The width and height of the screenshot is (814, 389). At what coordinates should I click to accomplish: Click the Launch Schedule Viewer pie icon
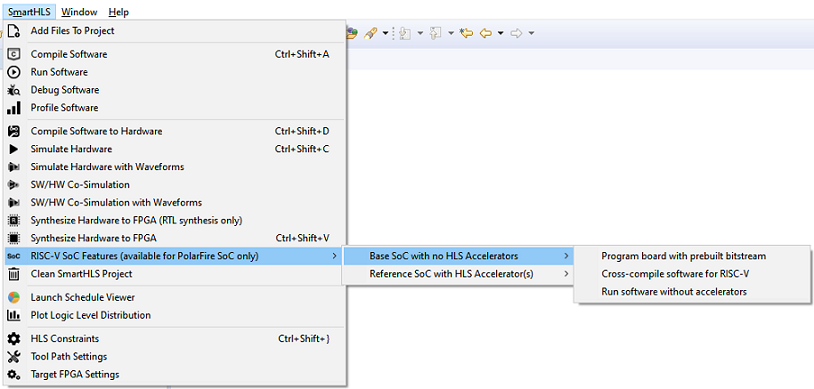point(14,298)
